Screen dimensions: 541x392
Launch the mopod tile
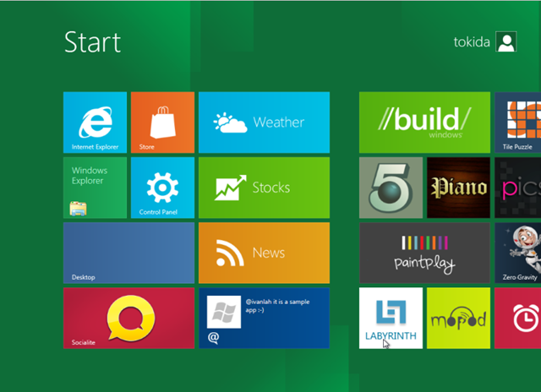458,318
